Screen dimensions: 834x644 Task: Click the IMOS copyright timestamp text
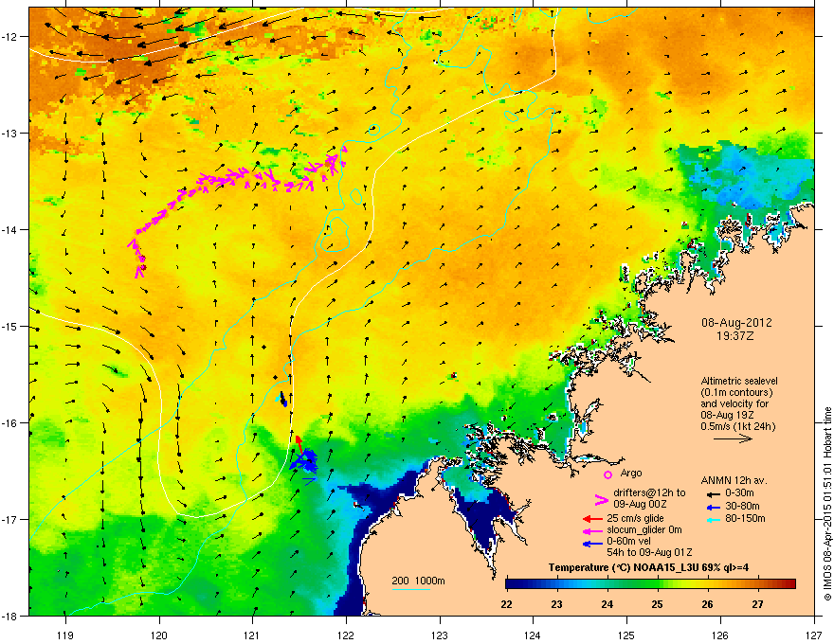coord(827,504)
